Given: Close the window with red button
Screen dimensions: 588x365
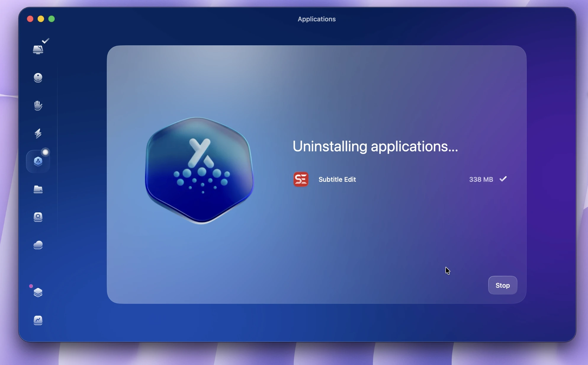Looking at the screenshot, I should coord(30,19).
